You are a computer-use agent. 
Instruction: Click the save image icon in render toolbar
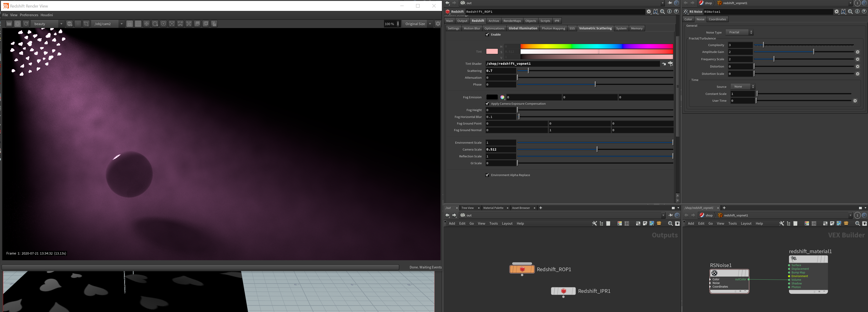[197, 23]
